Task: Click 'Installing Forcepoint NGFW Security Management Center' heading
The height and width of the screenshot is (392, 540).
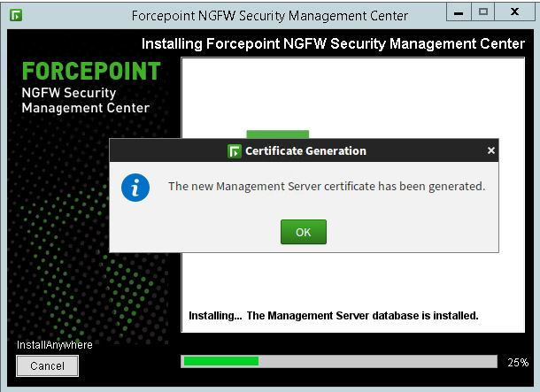Action: [333, 43]
